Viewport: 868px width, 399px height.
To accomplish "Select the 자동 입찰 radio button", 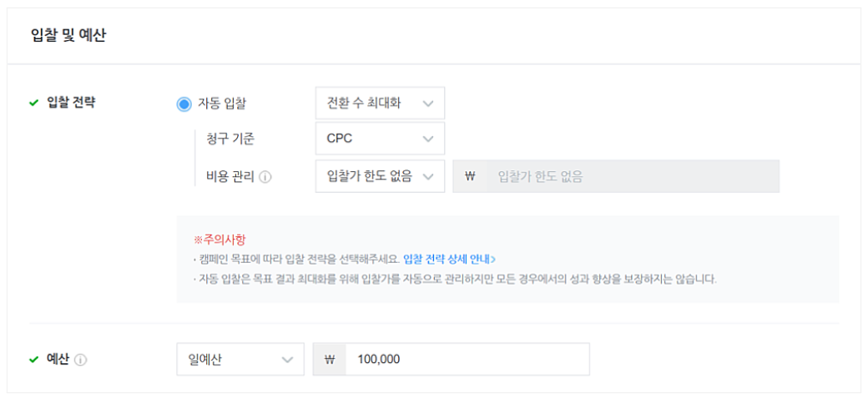I will click(x=184, y=104).
